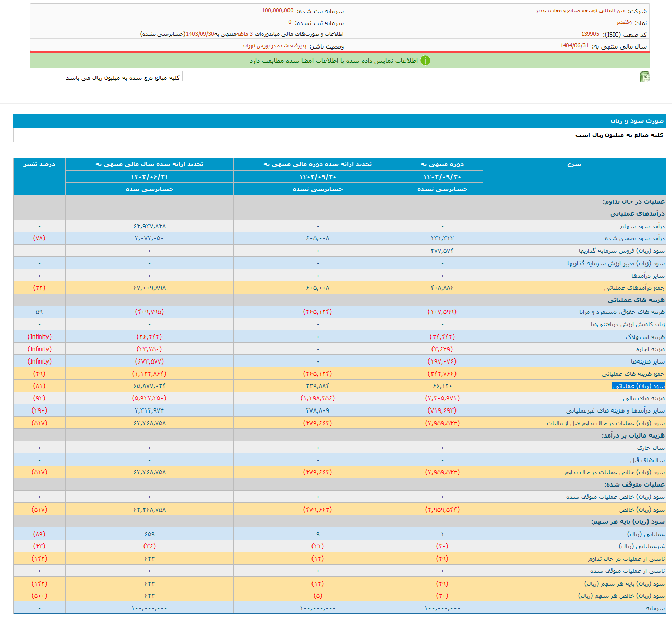
Task: Click the شرح column header
Action: coord(574,164)
